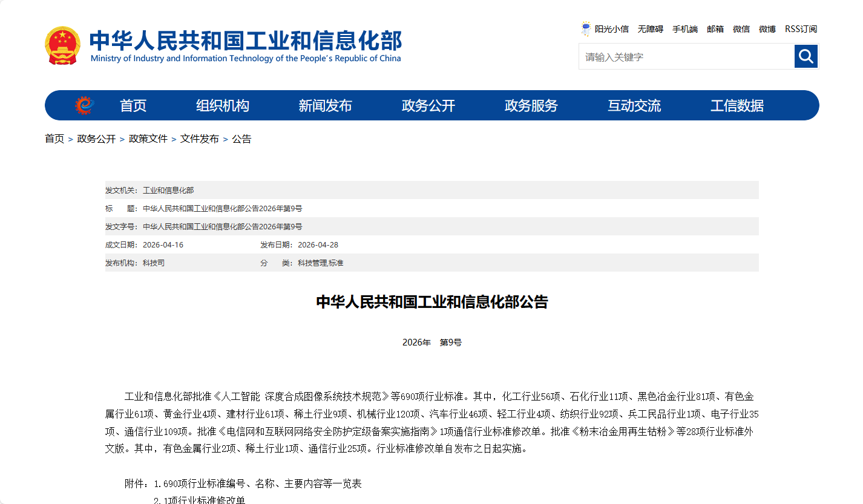Click the 微博 link in header
The image size is (863, 504).
[x=767, y=29]
